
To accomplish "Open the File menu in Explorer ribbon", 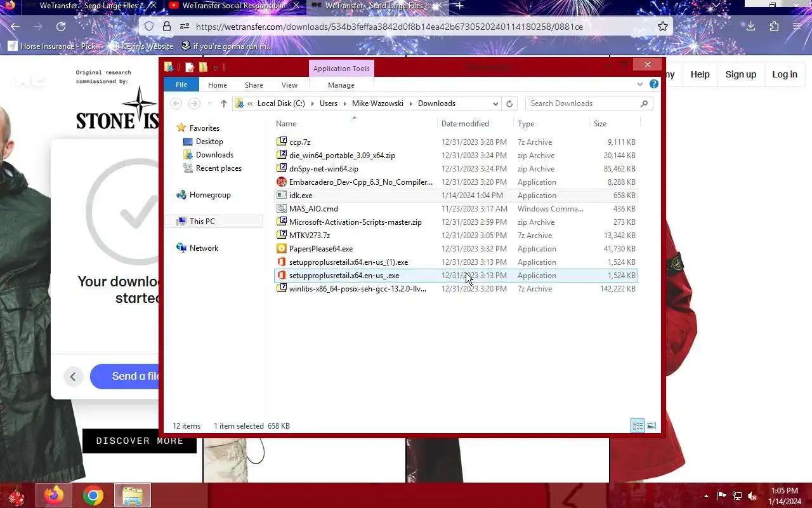I will click(x=181, y=85).
